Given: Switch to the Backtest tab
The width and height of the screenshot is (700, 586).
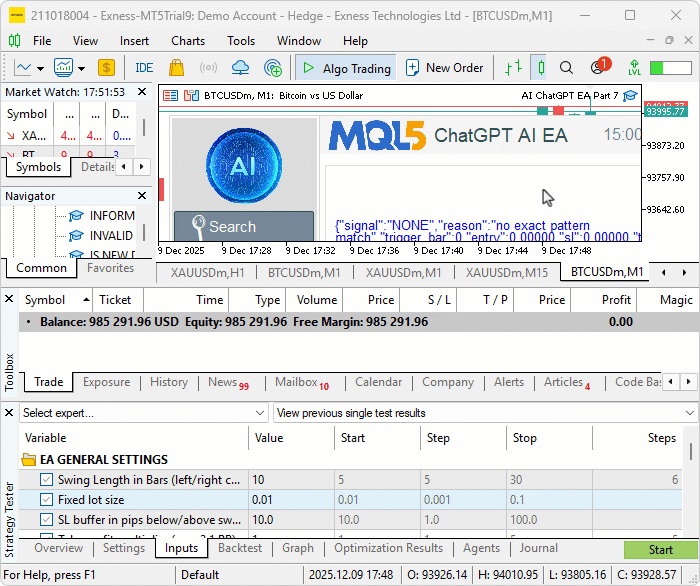Looking at the screenshot, I should (x=240, y=548).
